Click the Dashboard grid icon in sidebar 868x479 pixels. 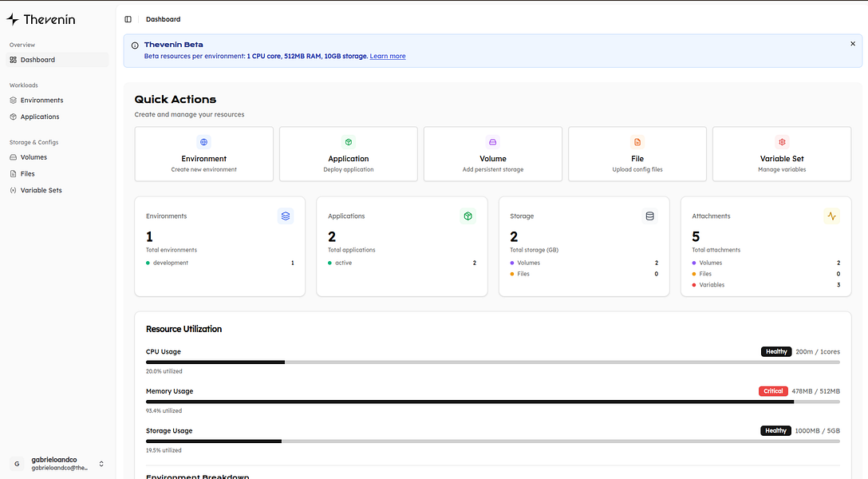click(x=14, y=60)
